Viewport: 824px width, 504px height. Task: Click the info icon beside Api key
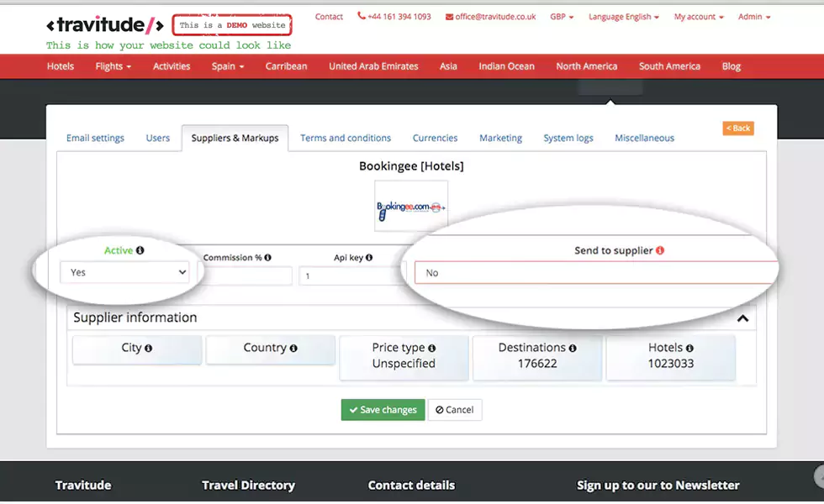369,258
